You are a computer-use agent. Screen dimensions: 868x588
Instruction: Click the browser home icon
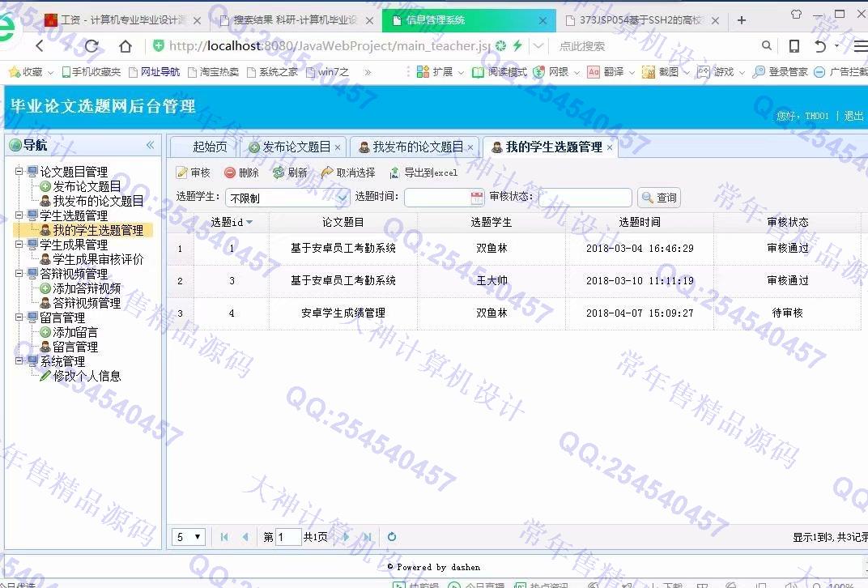(x=126, y=46)
